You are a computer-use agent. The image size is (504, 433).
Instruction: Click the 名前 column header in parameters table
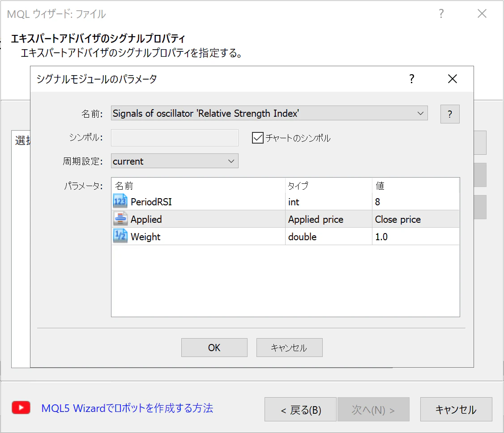(198, 185)
